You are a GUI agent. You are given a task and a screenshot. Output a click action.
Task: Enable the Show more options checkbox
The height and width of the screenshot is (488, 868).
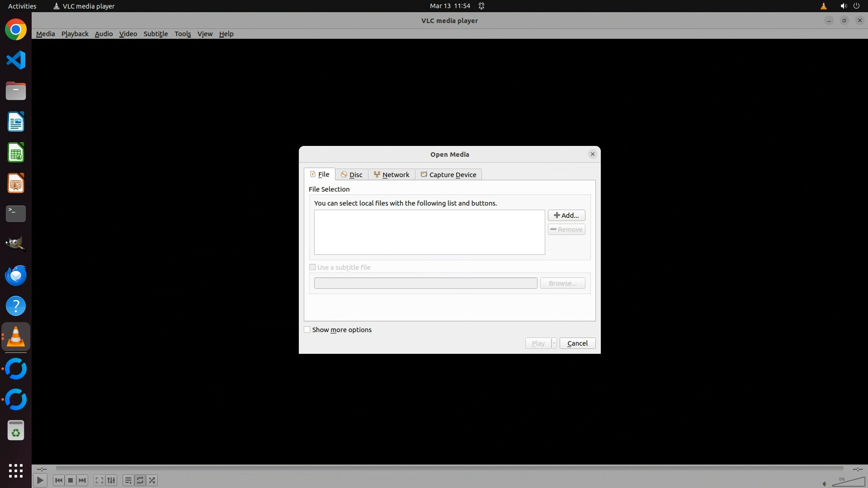click(307, 330)
